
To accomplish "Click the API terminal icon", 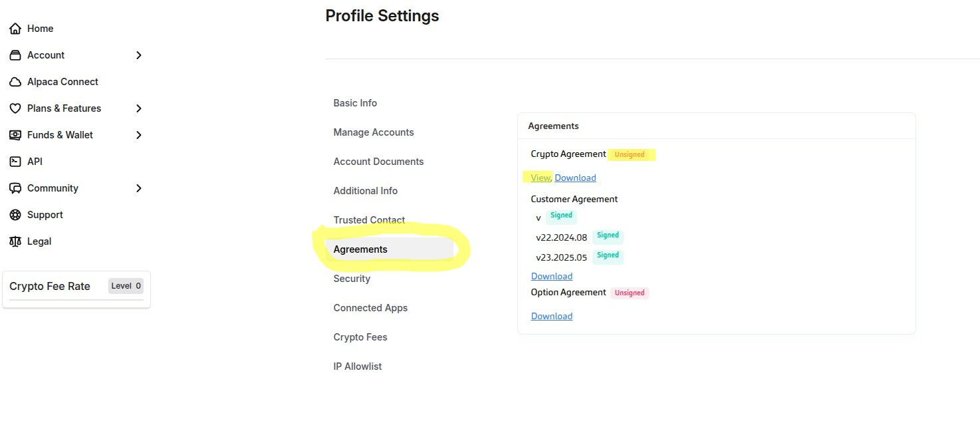I will coord(15,162).
